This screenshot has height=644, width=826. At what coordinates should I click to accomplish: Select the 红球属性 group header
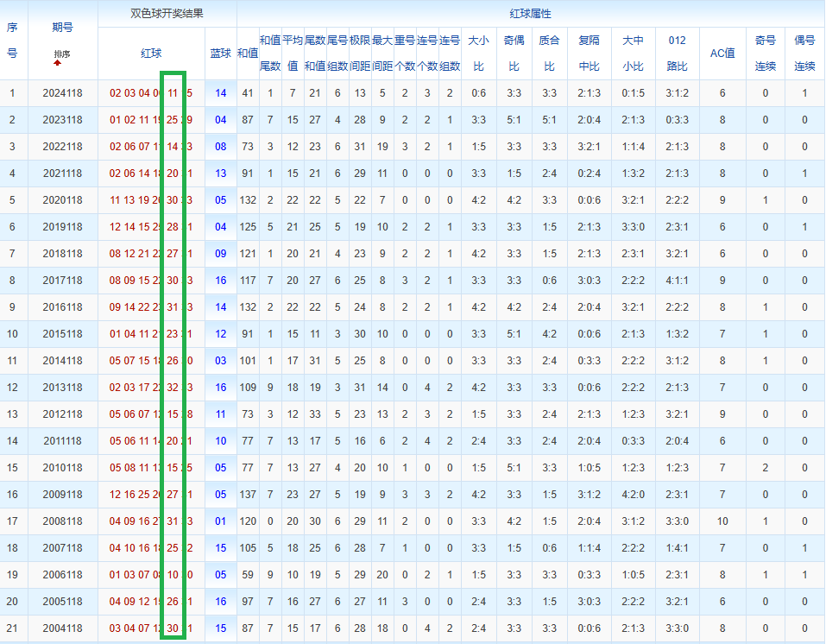pos(530,14)
